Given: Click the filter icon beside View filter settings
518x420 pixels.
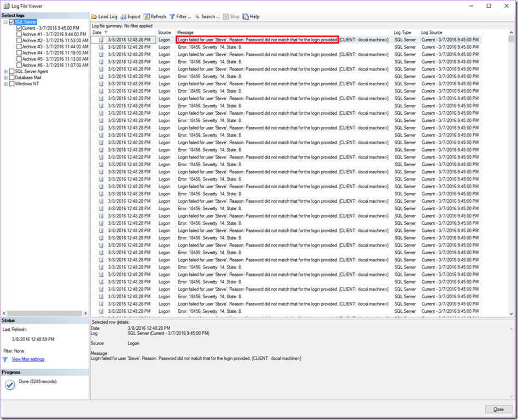Looking at the screenshot, I should tap(5, 359).
